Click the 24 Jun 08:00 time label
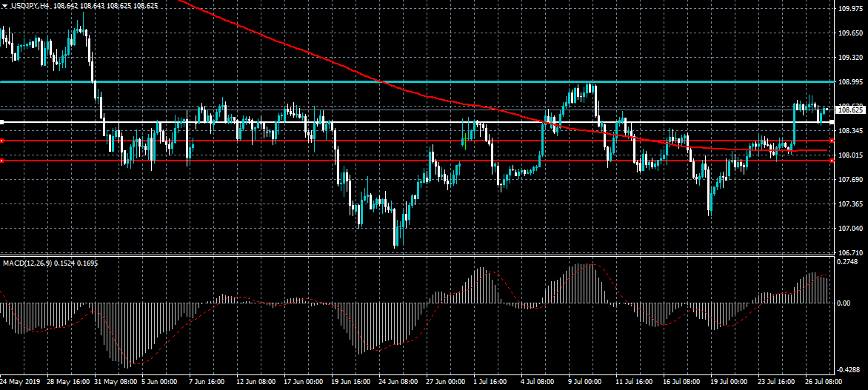Image resolution: width=868 pixels, height=390 pixels. coord(398,383)
